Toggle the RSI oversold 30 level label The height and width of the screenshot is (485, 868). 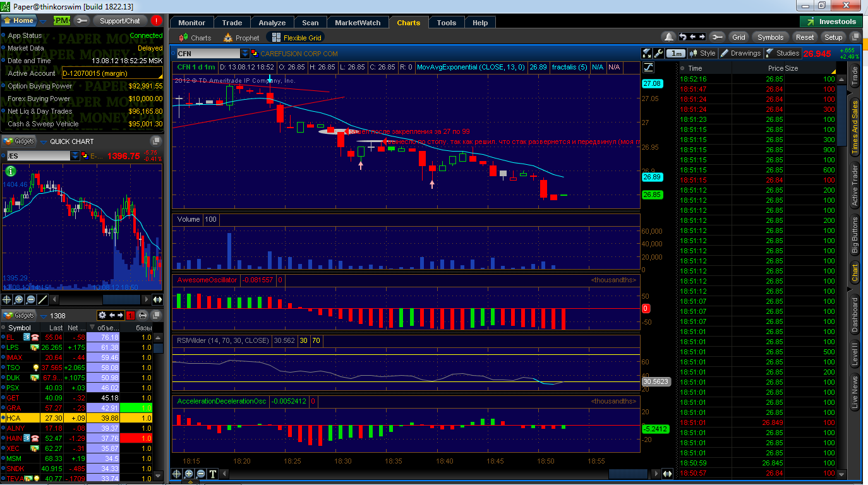303,340
